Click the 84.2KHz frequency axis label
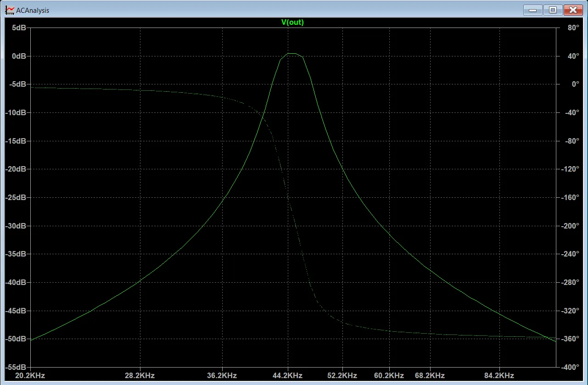This screenshot has width=588, height=385. coord(499,375)
